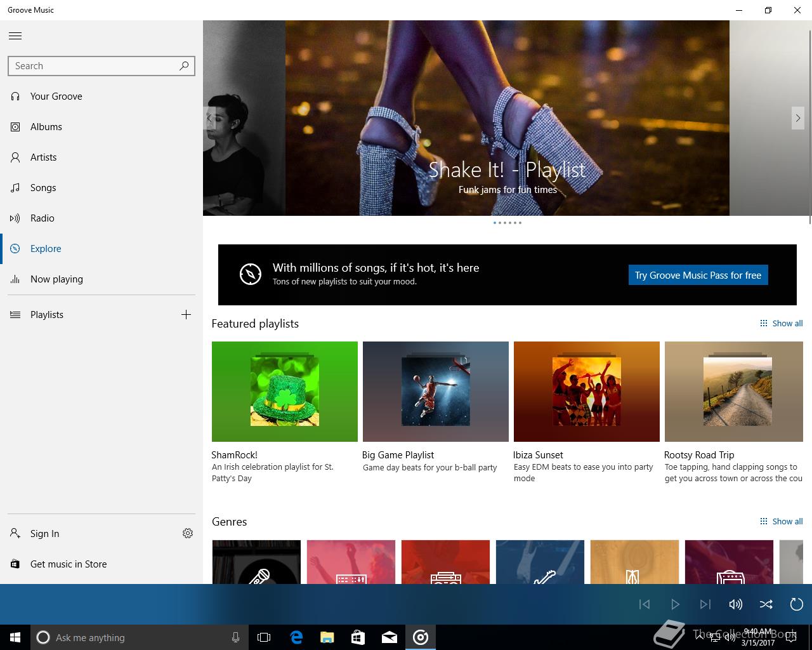
Task: Open Task View in taskbar
Action: click(264, 637)
